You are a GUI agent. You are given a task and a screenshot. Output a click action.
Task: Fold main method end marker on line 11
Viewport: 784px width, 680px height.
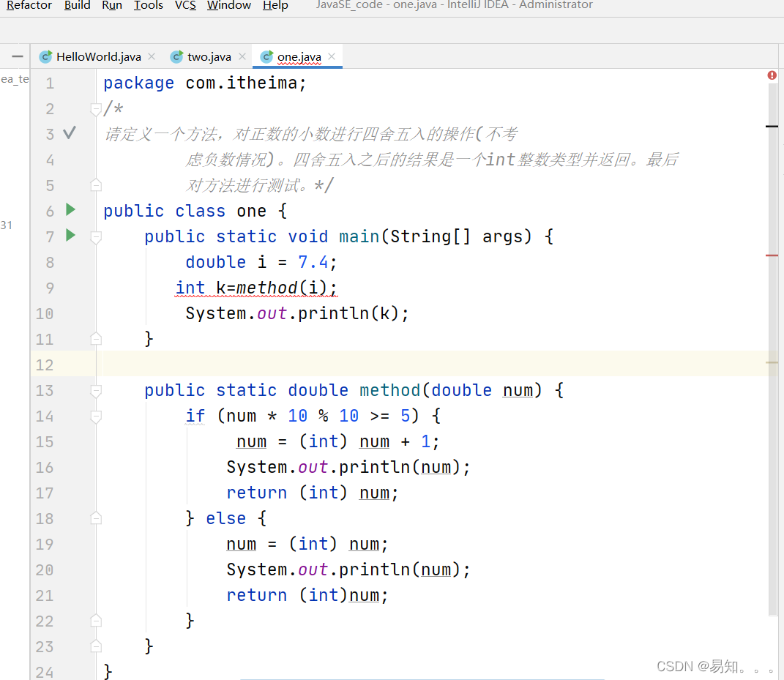96,338
